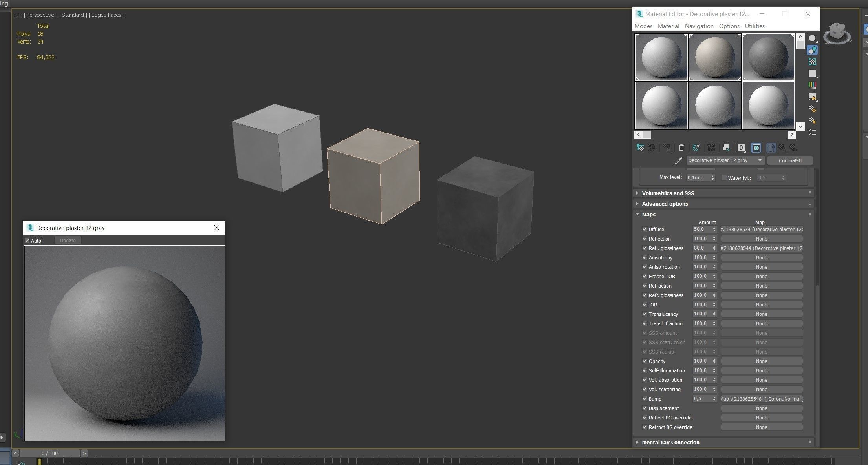
Task: Toggle the checkered Background icon
Action: click(812, 62)
